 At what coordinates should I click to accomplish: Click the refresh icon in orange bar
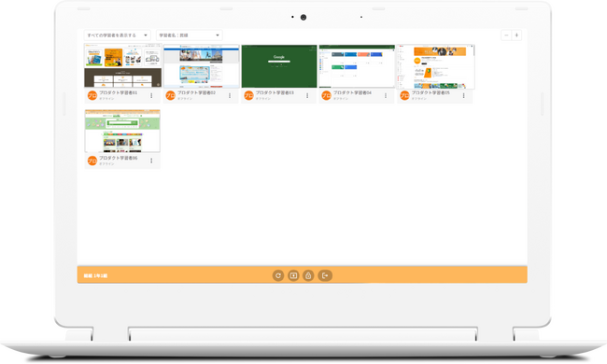pos(278,275)
